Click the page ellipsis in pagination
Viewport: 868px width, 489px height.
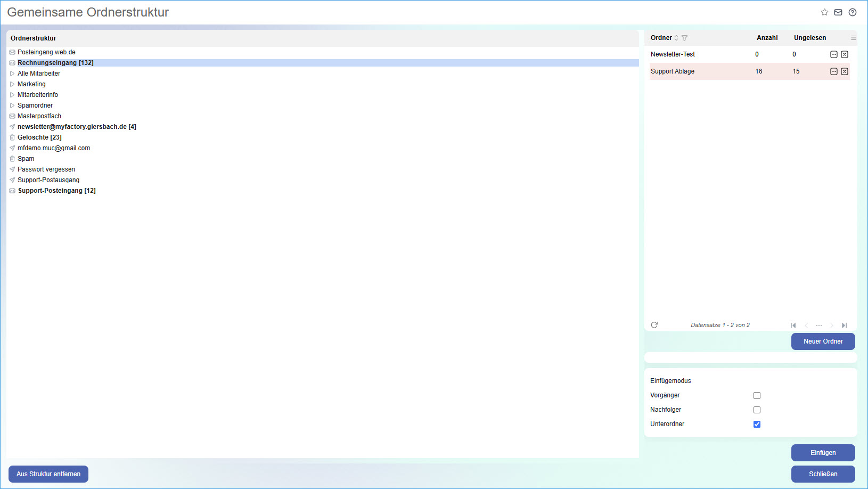819,325
